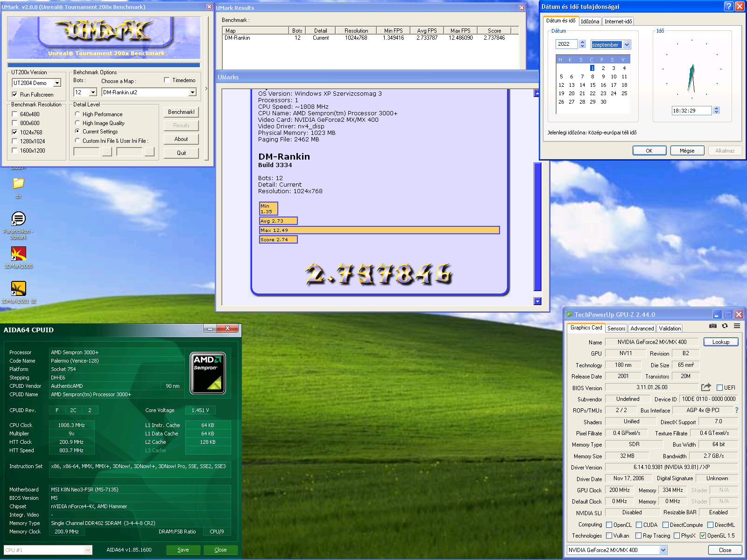Click the Benchmark! button
This screenshot has height=560, width=747.
(181, 112)
